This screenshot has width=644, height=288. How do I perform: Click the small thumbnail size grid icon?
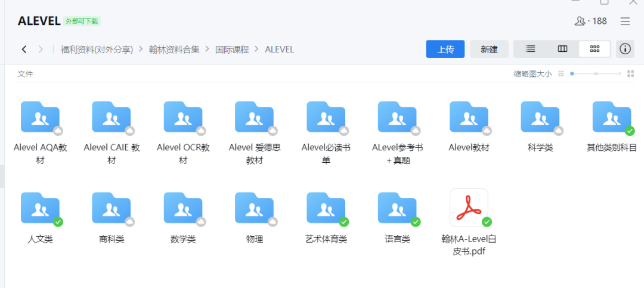pyautogui.click(x=561, y=74)
